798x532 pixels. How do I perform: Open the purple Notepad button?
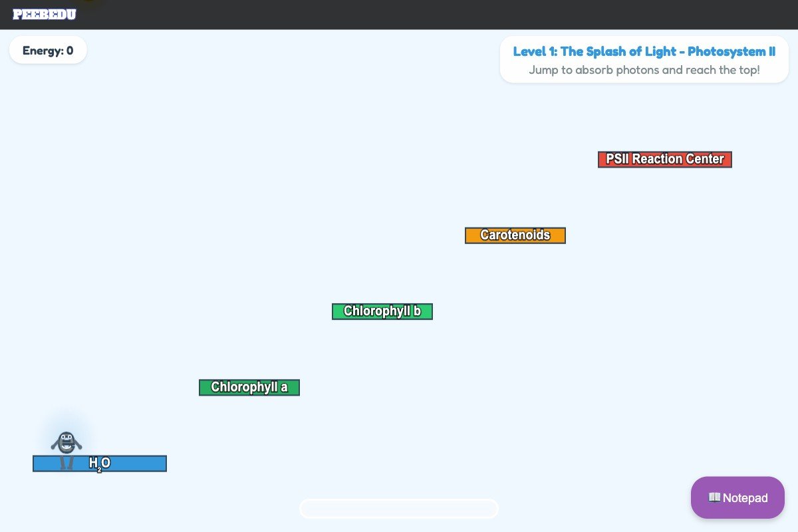click(x=737, y=497)
